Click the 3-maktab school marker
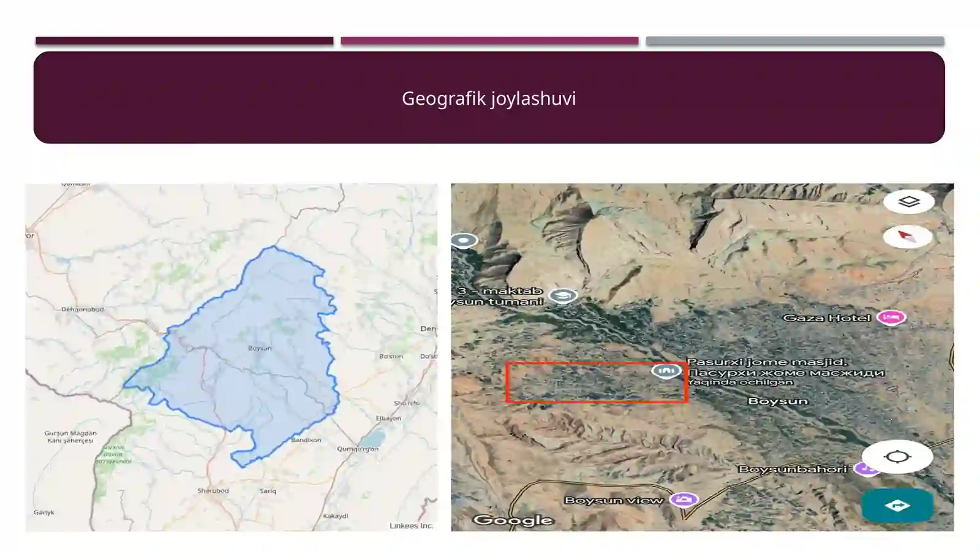Viewport: 980px width, 551px height. point(562,297)
